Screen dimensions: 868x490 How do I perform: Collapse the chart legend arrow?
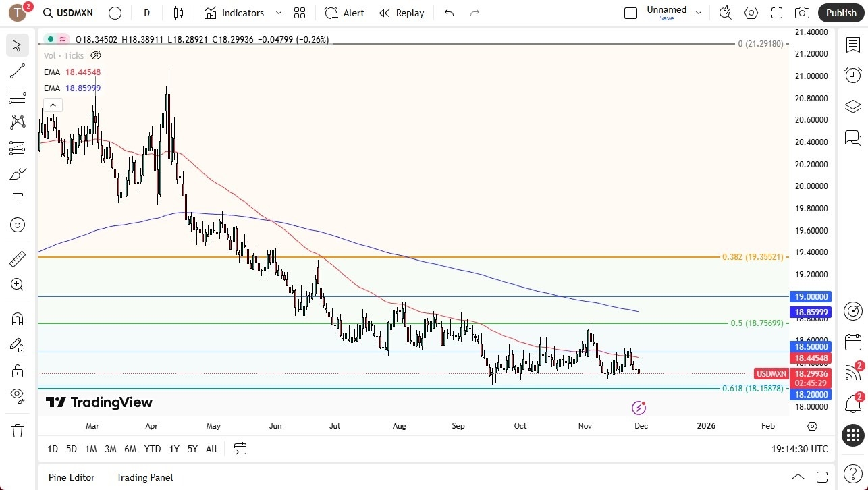(53, 105)
